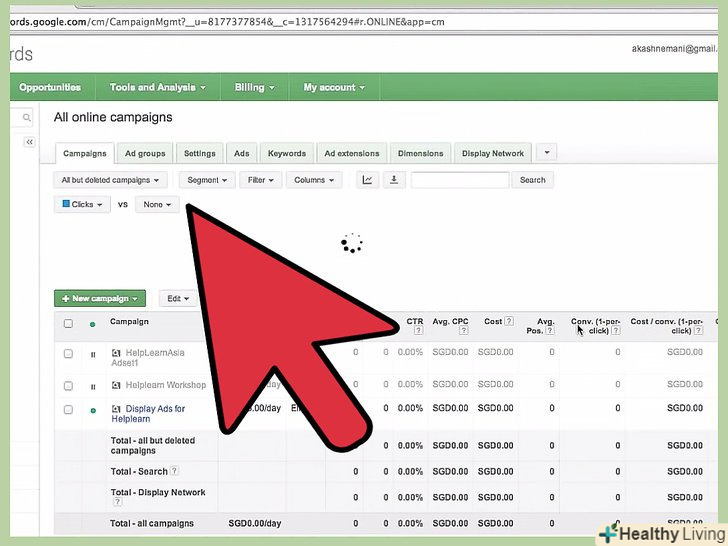Open the My account menu

pyautogui.click(x=334, y=87)
